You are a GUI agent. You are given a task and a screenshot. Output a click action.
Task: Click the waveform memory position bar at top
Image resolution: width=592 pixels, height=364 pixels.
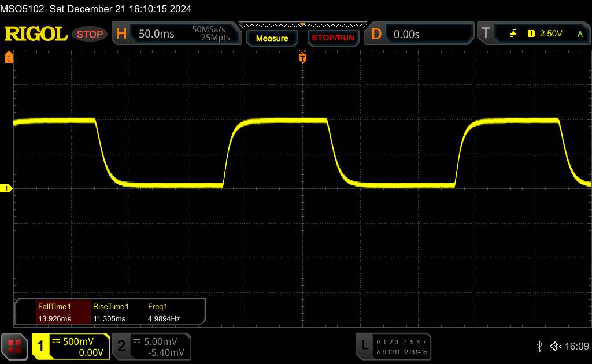302,25
